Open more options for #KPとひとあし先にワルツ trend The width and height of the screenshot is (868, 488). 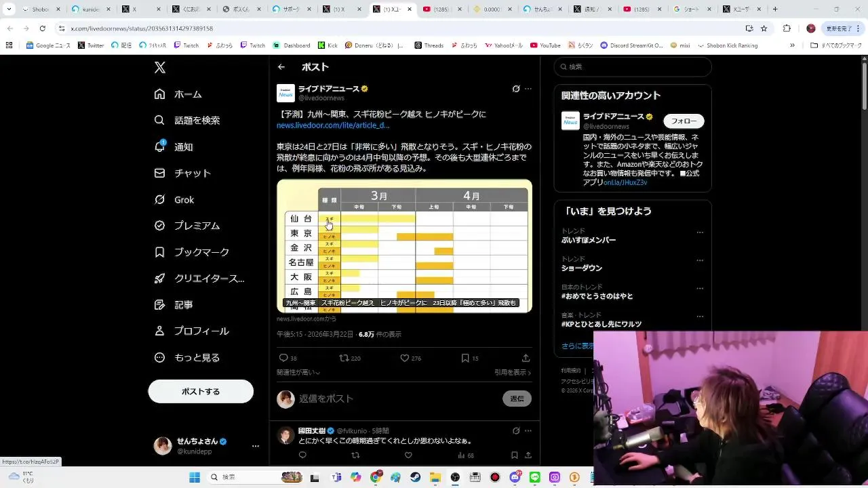(700, 317)
